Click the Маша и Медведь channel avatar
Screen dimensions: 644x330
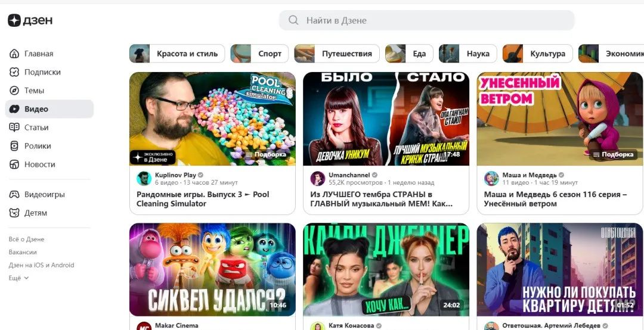pos(491,179)
